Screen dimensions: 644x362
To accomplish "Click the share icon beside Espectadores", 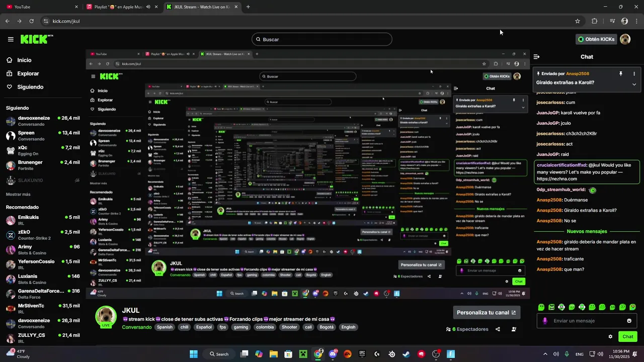I will coord(498,329).
